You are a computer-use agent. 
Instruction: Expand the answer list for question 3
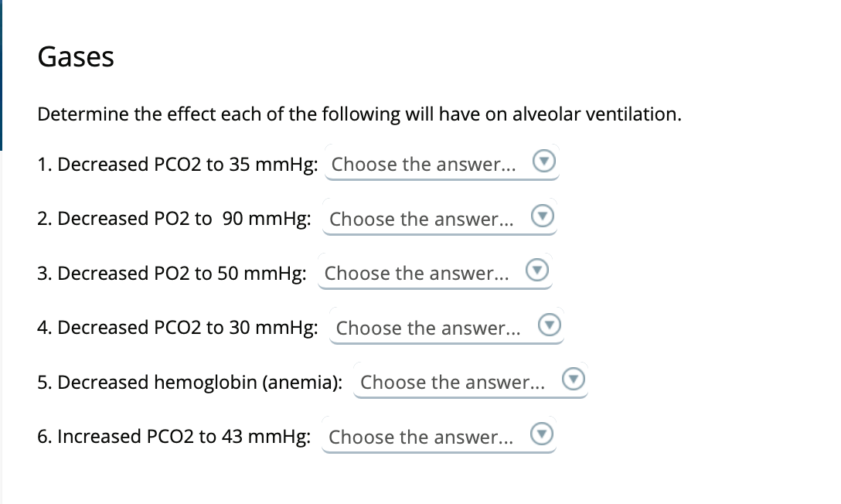click(435, 271)
